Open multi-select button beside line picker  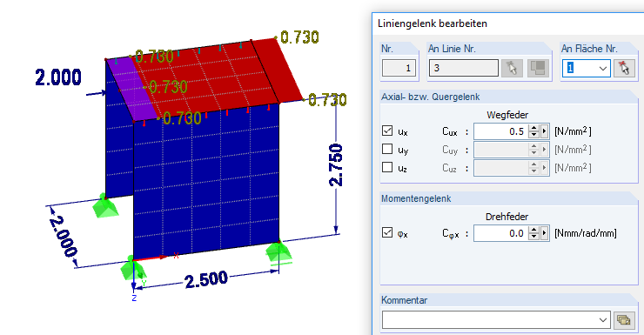click(x=538, y=68)
